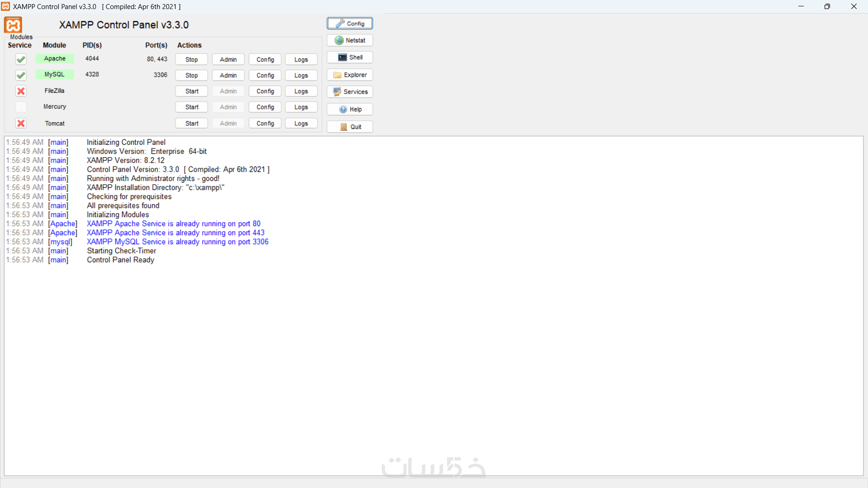Screen dimensions: 868x488
Task: Click log line 'Apache Service is already running on port 443'
Action: [175, 232]
